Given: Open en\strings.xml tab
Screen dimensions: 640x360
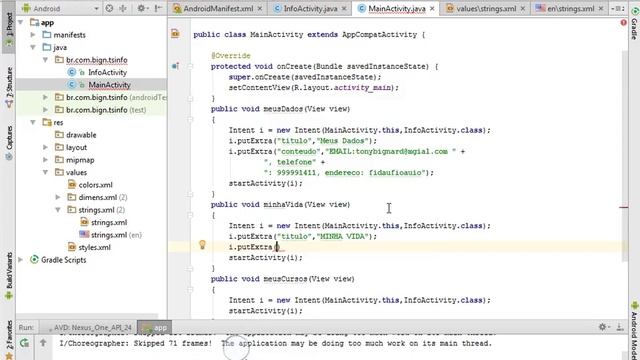Looking at the screenshot, I should [x=570, y=9].
